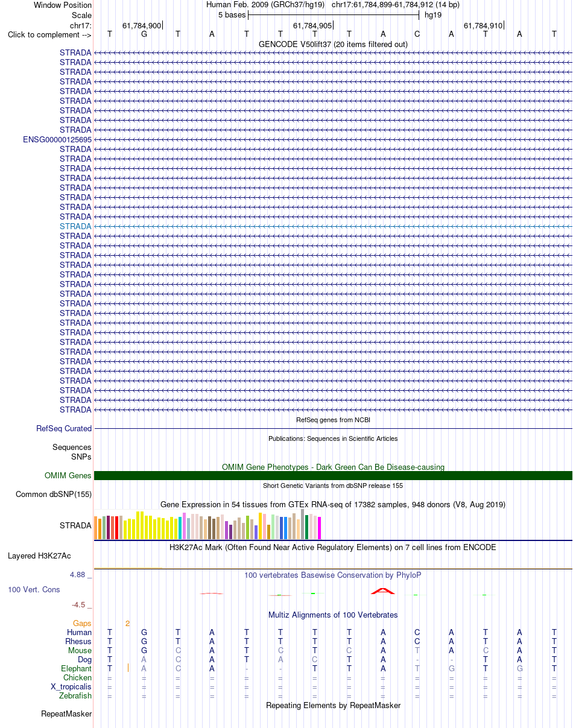Click the dark green OMIM Genes bar
The height and width of the screenshot is (728, 573).
pyautogui.click(x=333, y=476)
